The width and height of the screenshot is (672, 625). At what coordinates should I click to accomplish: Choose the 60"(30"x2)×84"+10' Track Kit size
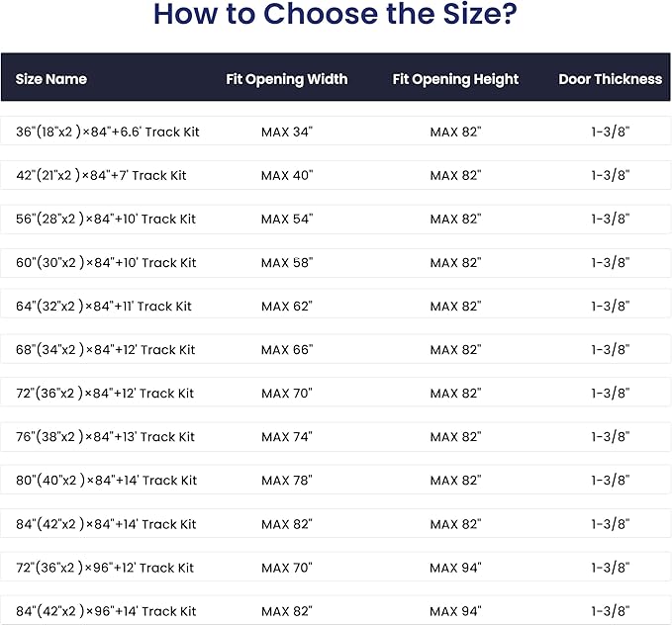[336, 262]
